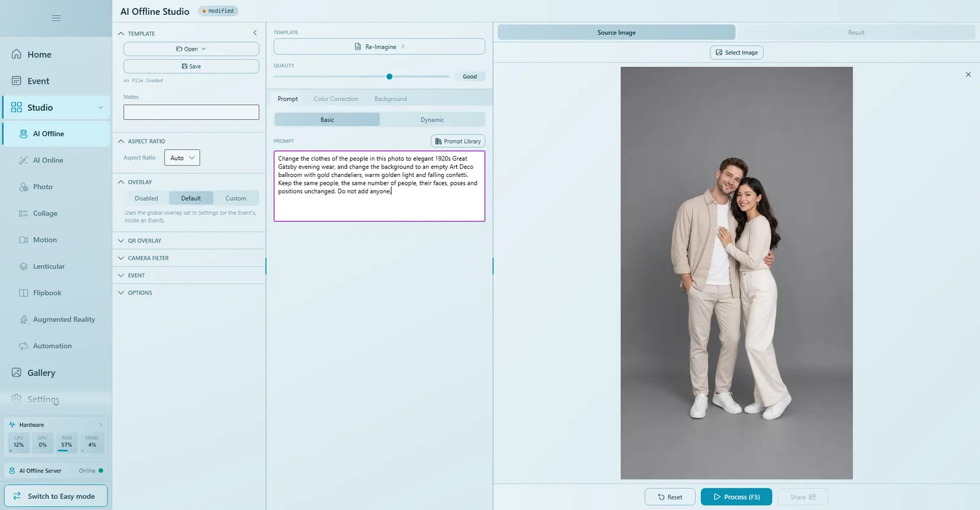Set overlay to Custom
This screenshot has height=510, width=980.
pos(236,198)
